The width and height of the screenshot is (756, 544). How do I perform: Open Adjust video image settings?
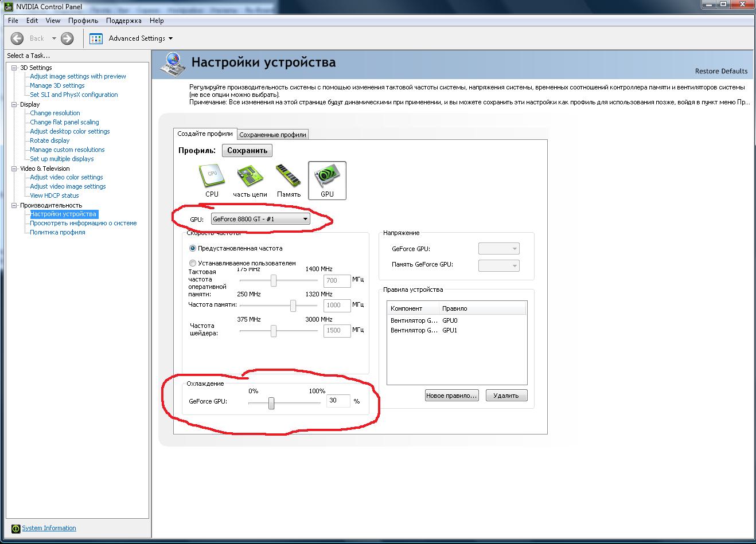[x=68, y=186]
